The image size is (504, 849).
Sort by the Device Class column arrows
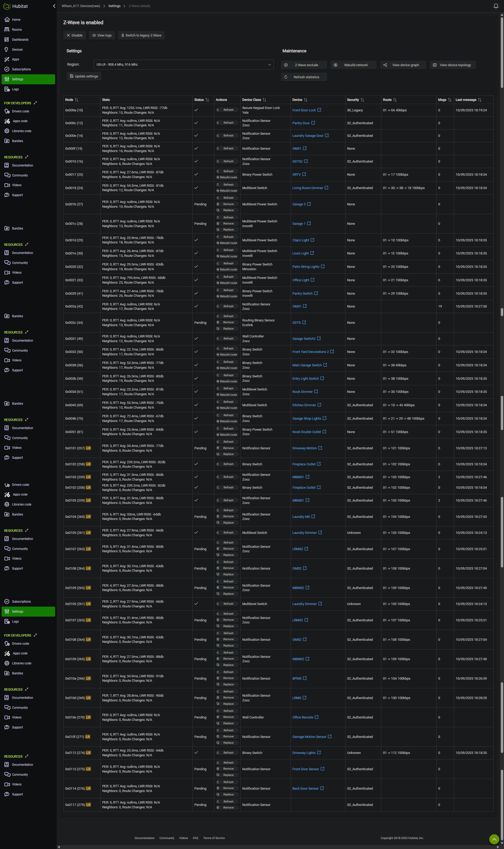coord(264,100)
